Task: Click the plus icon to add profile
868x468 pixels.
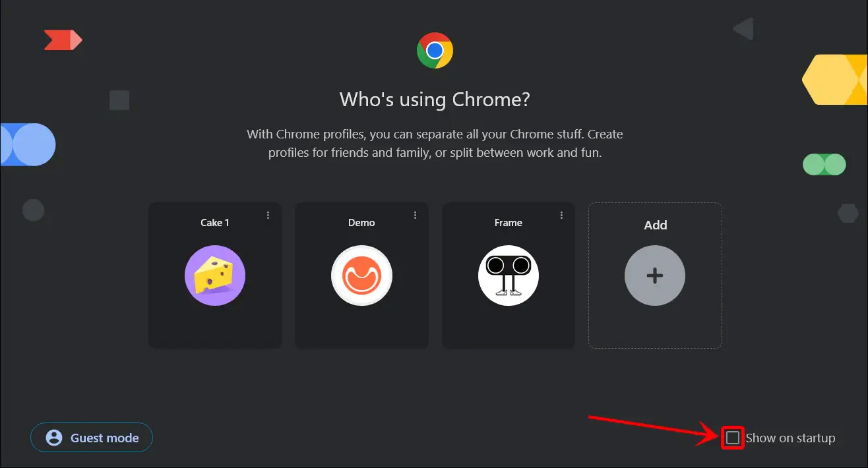Action: (655, 276)
